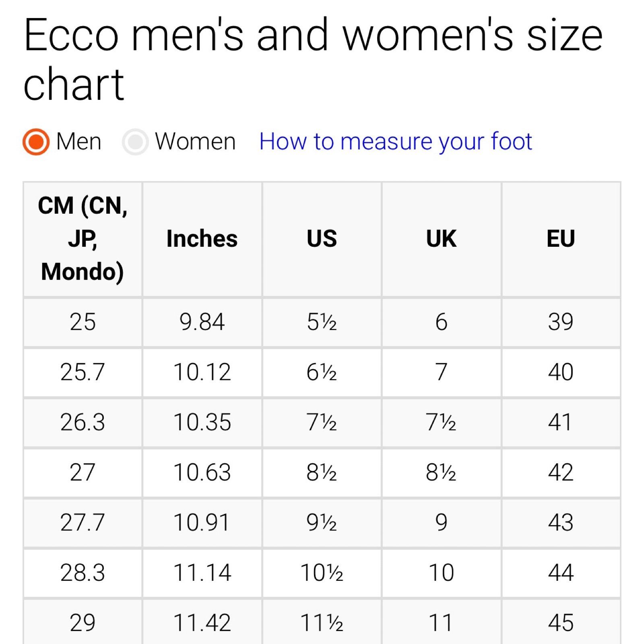Click the US size 11½ cell
Screen dimensions: 644x644
(x=322, y=622)
